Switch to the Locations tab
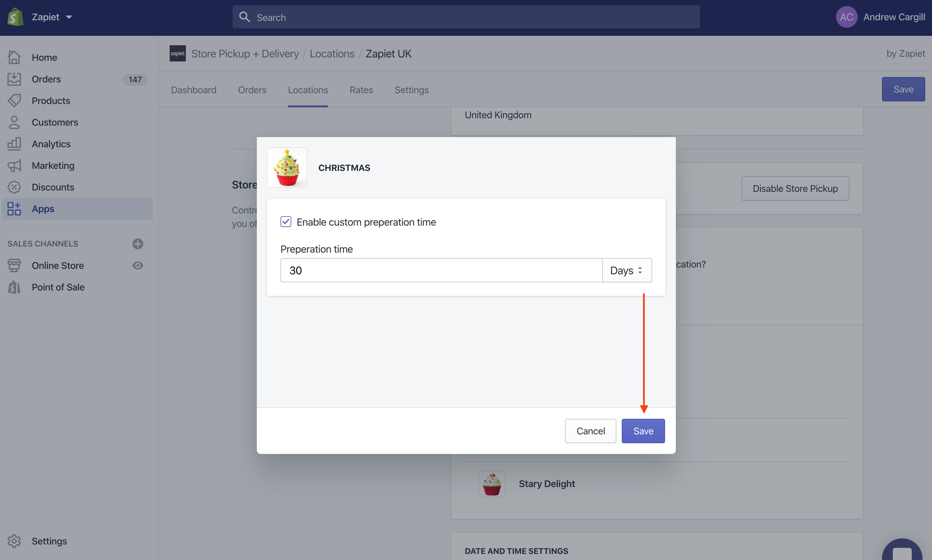932x560 pixels. (x=308, y=90)
